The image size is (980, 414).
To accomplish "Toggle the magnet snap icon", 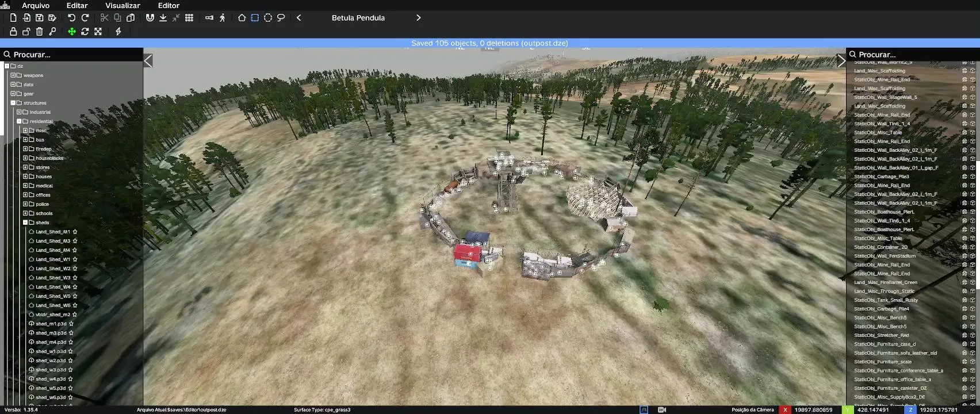I will coord(150,18).
